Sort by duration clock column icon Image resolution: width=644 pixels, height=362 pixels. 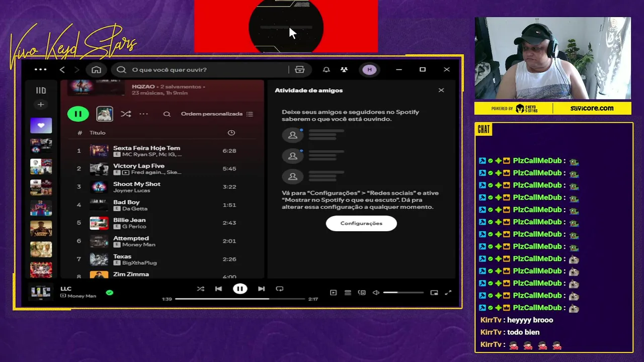[x=231, y=133]
